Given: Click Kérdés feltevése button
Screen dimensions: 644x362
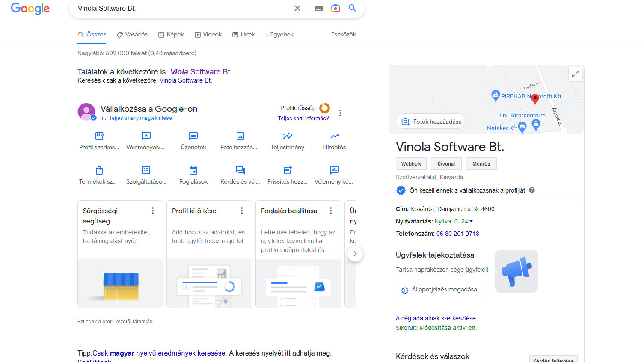Looking at the screenshot, I should click(553, 359).
